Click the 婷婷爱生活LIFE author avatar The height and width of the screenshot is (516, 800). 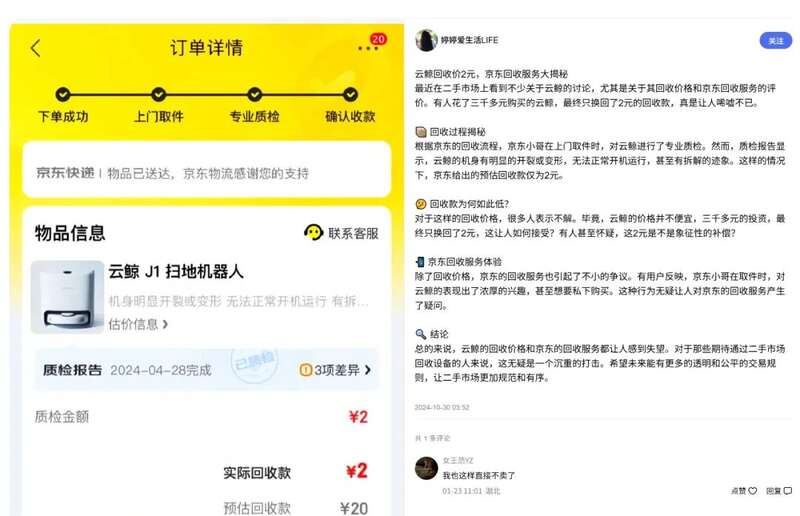426,40
